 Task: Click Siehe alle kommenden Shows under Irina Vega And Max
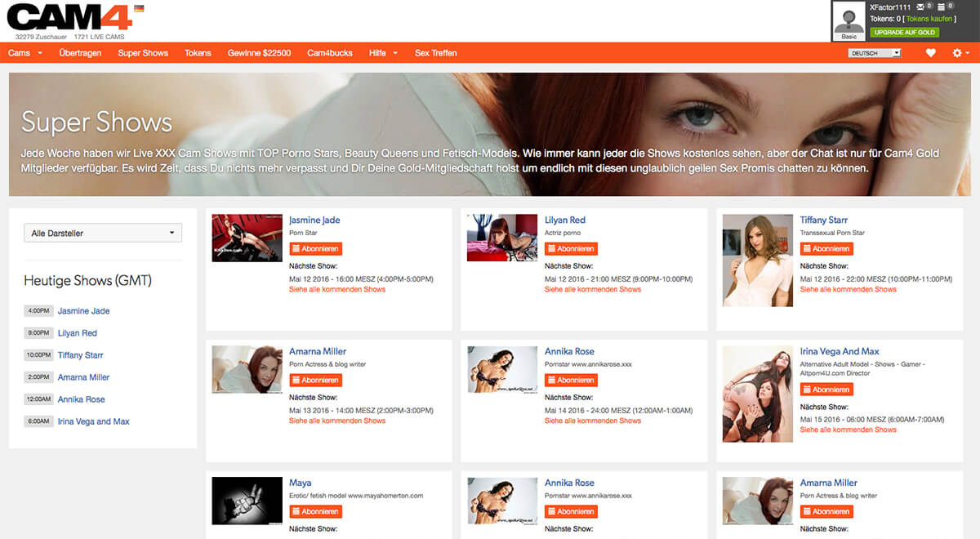coord(849,430)
